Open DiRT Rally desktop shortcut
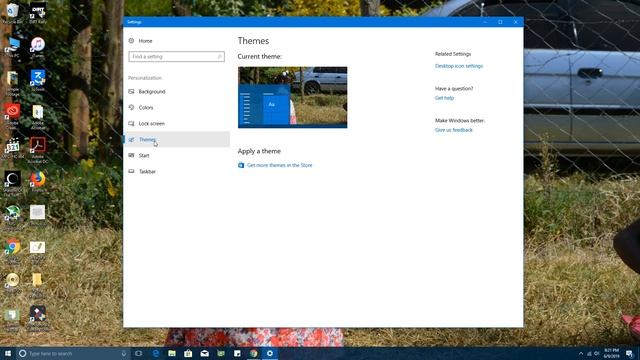Viewport: 640px width, 360px height. tap(38, 12)
